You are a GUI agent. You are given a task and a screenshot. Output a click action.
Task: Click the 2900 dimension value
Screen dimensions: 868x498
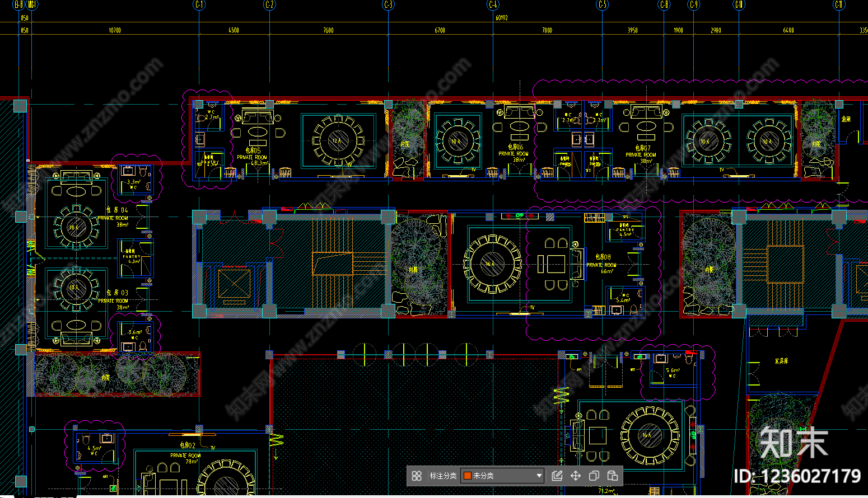(x=716, y=30)
